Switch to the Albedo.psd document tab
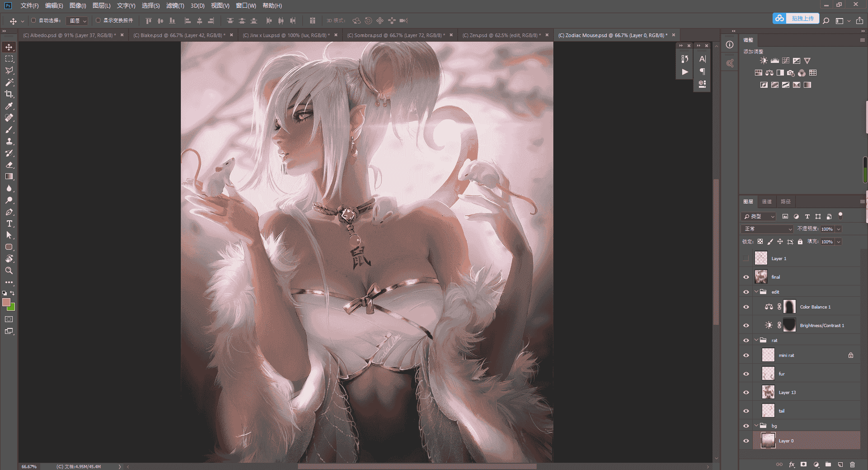Viewport: 868px width, 470px height. click(69, 35)
